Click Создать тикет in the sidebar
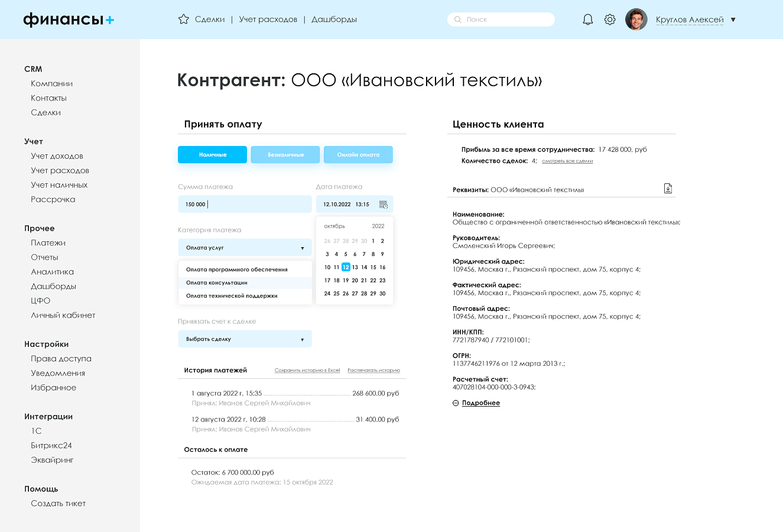Viewport: 783px width, 532px height. pos(59,504)
